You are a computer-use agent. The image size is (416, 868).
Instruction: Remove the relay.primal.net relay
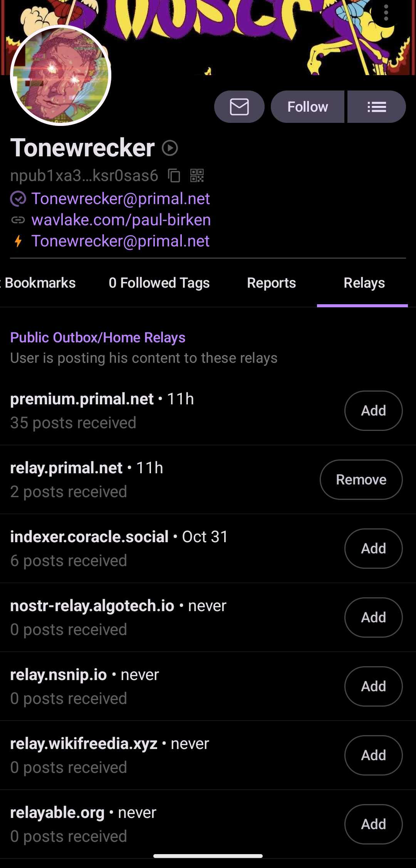361,479
